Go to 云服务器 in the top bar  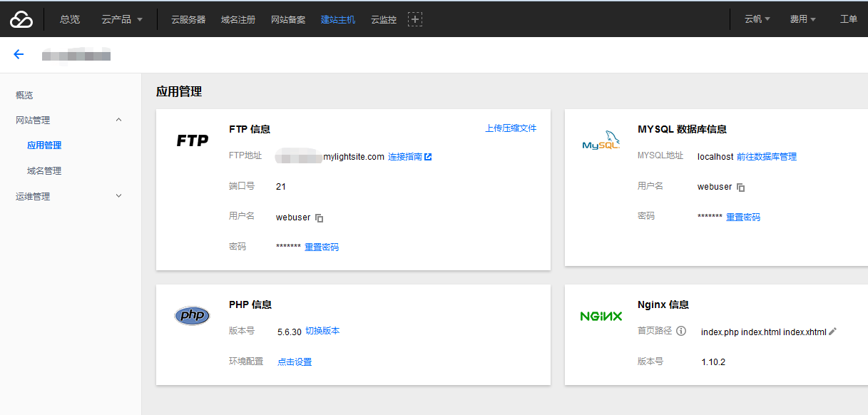[x=188, y=19]
